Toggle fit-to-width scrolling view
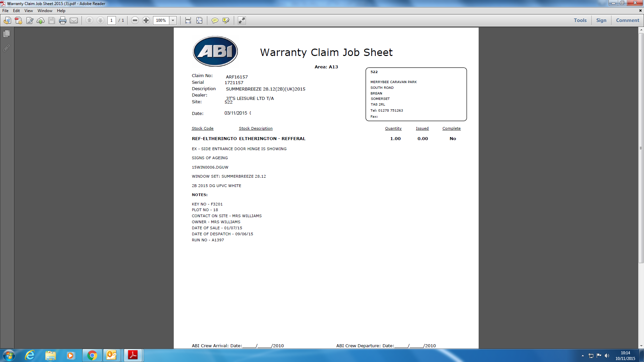The image size is (644, 362). click(x=188, y=20)
